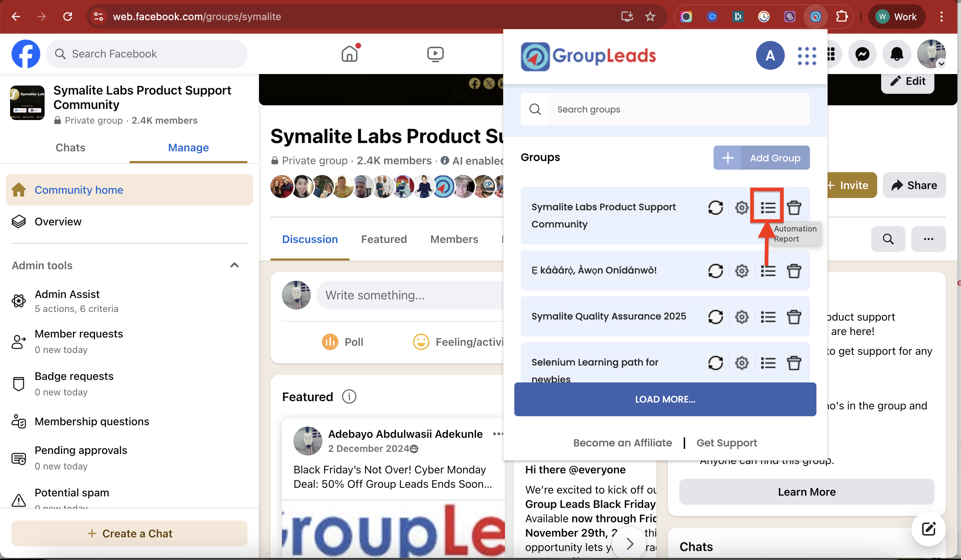Open the group's three-dot more options
961x560 pixels.
(928, 239)
